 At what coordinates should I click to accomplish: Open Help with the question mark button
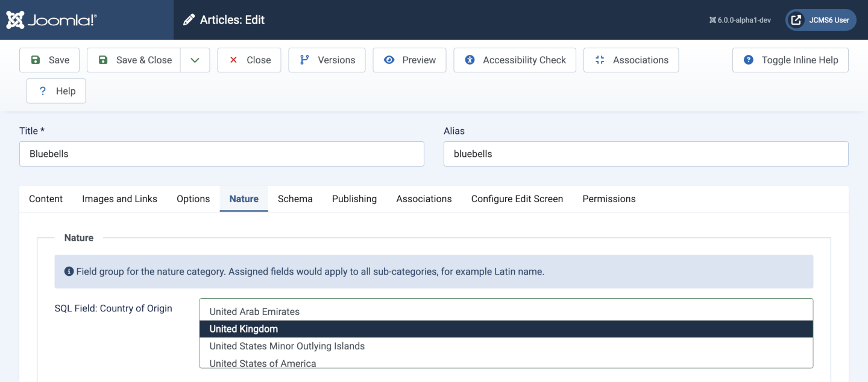click(56, 91)
